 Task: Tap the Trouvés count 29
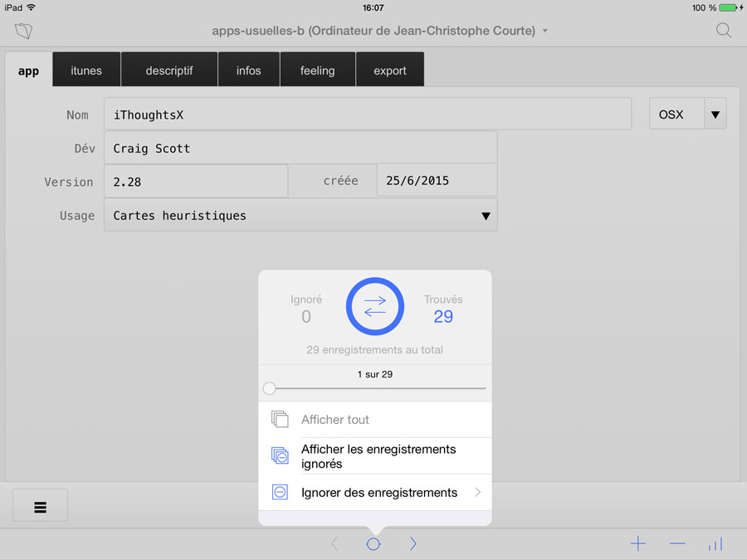[x=443, y=316]
